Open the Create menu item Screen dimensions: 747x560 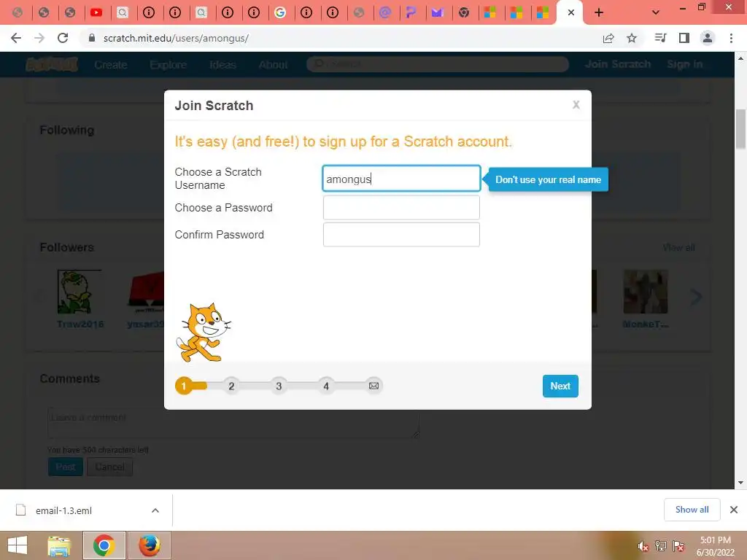pyautogui.click(x=111, y=64)
